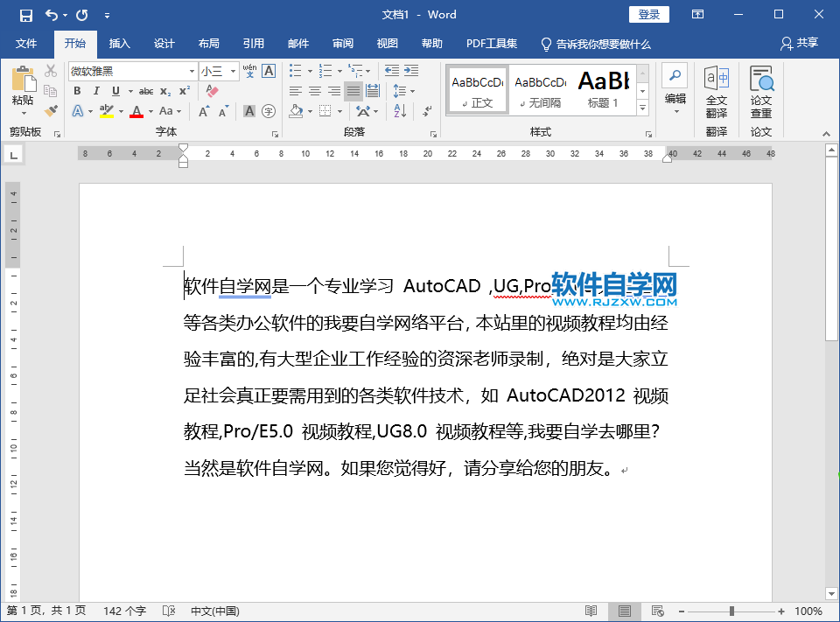Image resolution: width=840 pixels, height=622 pixels.
Task: Click yellow text highlight color button
Action: tap(107, 111)
